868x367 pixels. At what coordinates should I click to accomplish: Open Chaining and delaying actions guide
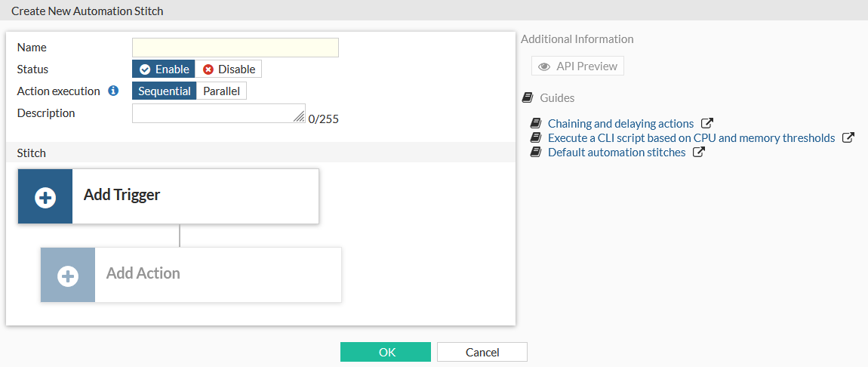click(x=620, y=123)
